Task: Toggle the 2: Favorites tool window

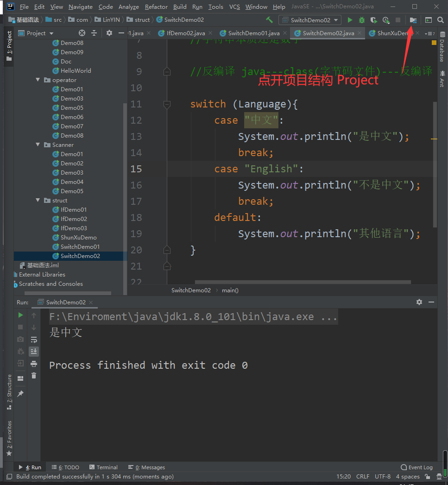Action: pyautogui.click(x=9, y=438)
